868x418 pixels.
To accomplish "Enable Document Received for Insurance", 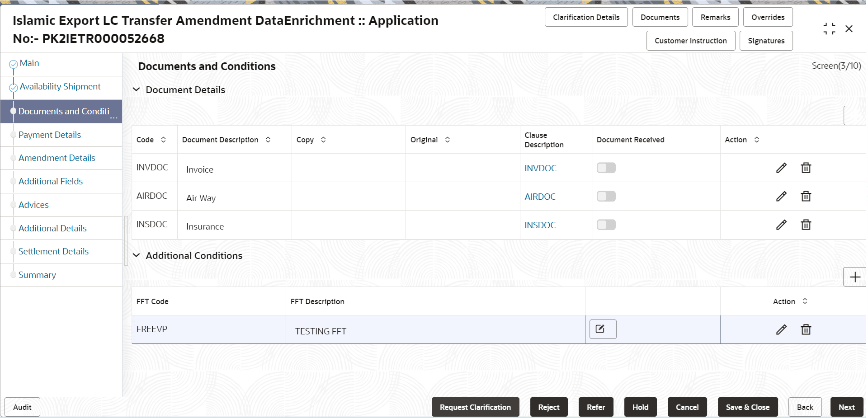I will click(x=606, y=225).
